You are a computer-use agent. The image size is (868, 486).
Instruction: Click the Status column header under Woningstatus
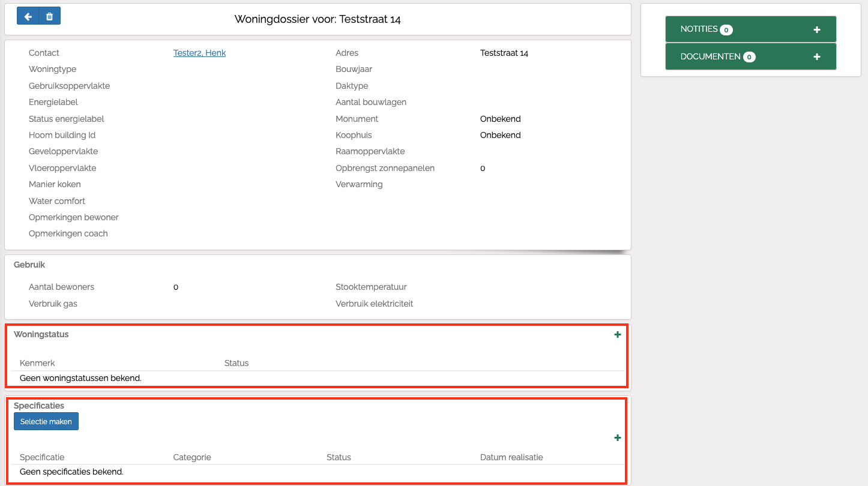[236, 363]
